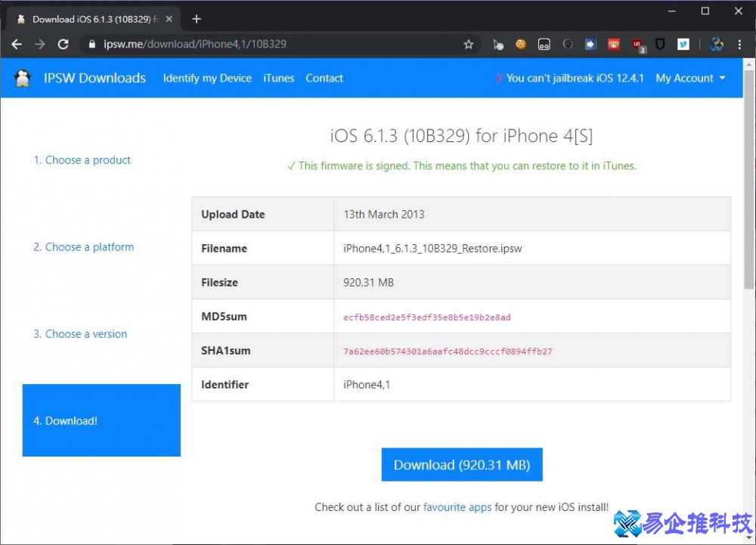The image size is (756, 545).
Task: Open a new browser tab
Action: tap(197, 19)
